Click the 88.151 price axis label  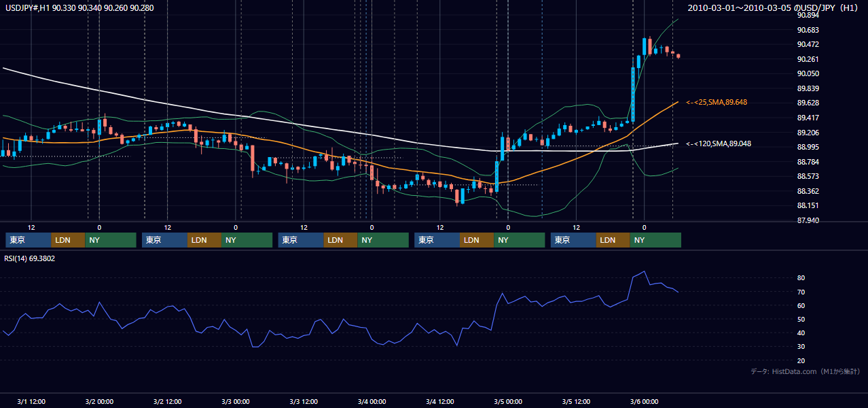click(808, 205)
